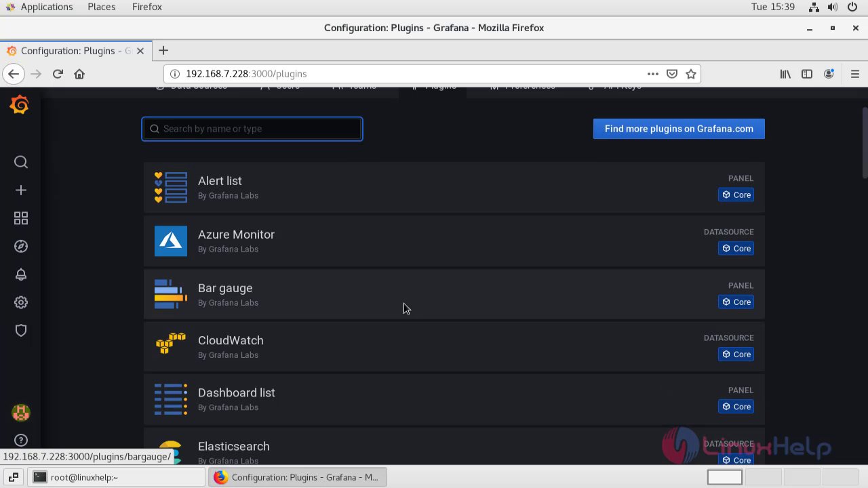Show site information icon in address bar
This screenshot has width=868, height=488.
point(174,74)
